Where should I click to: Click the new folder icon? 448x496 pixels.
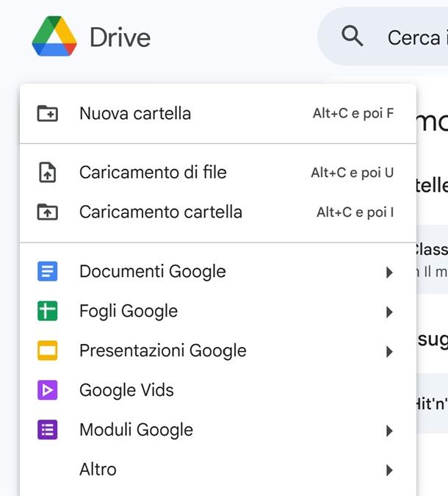(47, 114)
